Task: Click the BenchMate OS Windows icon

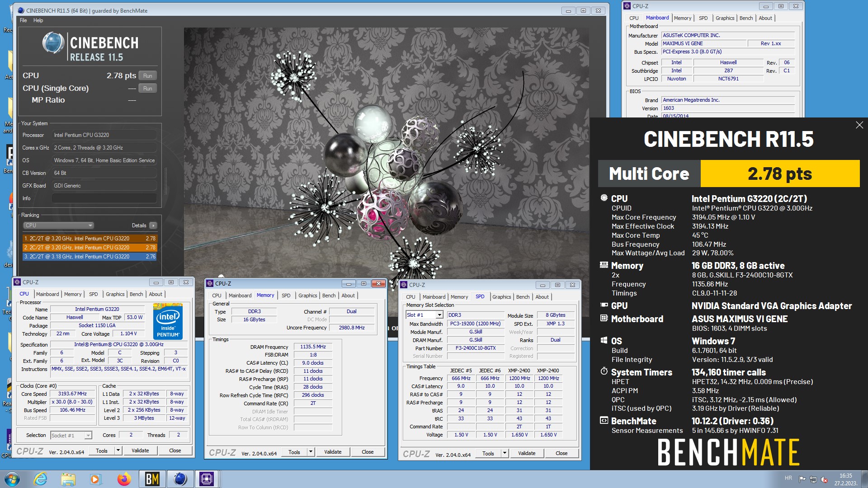Action: point(604,340)
